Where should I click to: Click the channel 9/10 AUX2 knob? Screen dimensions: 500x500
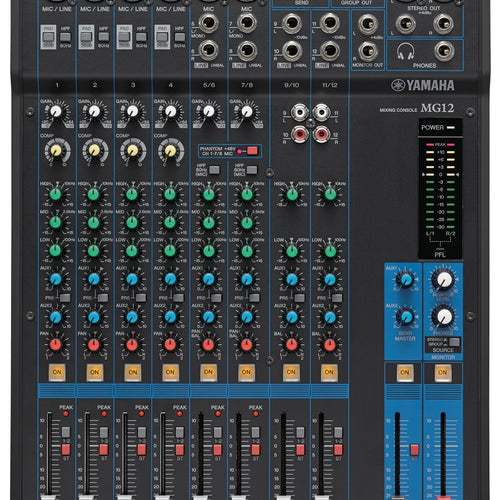point(292,317)
